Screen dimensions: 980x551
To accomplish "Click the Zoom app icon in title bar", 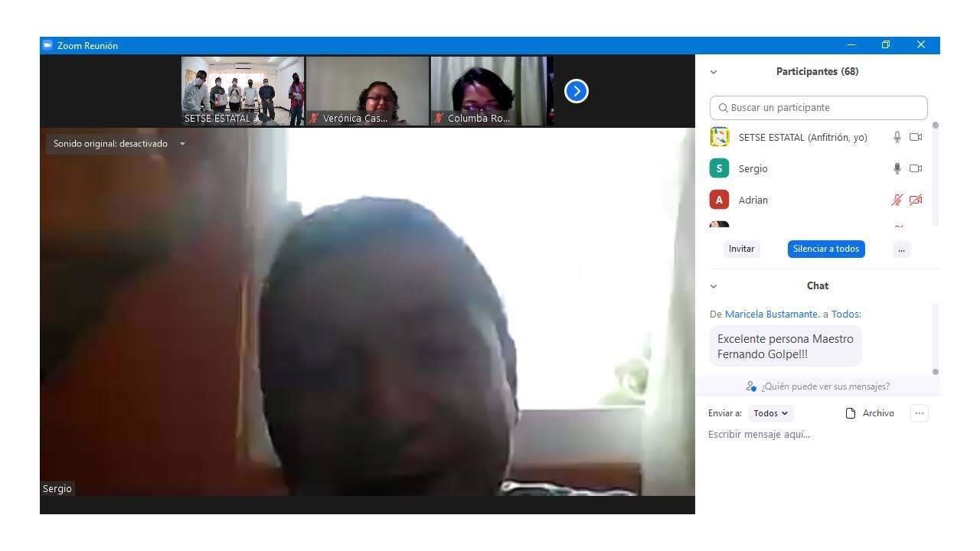I will (47, 45).
